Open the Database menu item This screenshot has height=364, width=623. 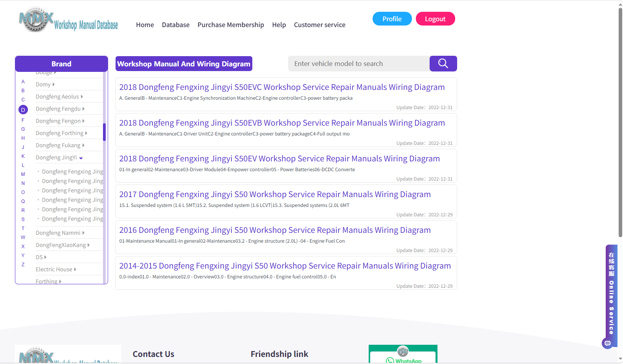point(176,25)
